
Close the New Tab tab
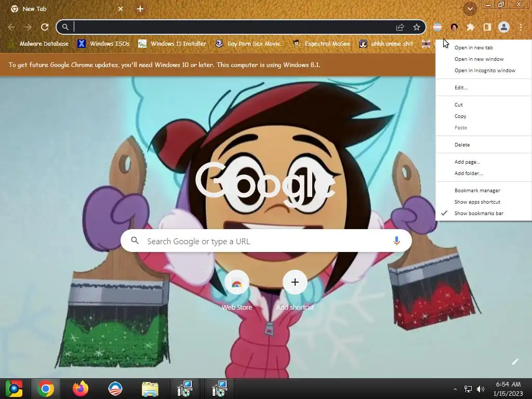(x=121, y=9)
